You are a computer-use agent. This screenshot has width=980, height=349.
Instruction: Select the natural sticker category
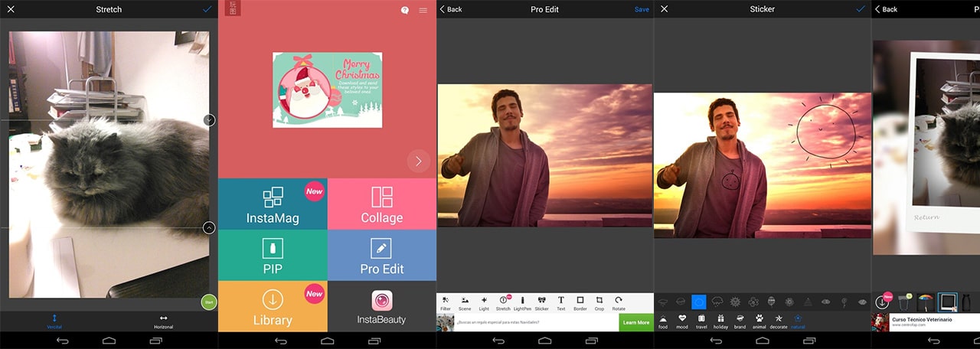[798, 321]
